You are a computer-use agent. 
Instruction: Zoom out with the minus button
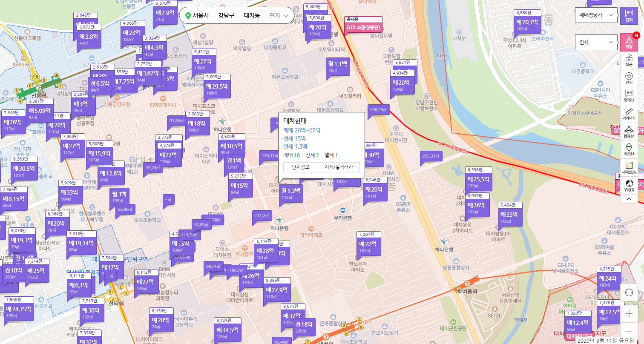[629, 331]
